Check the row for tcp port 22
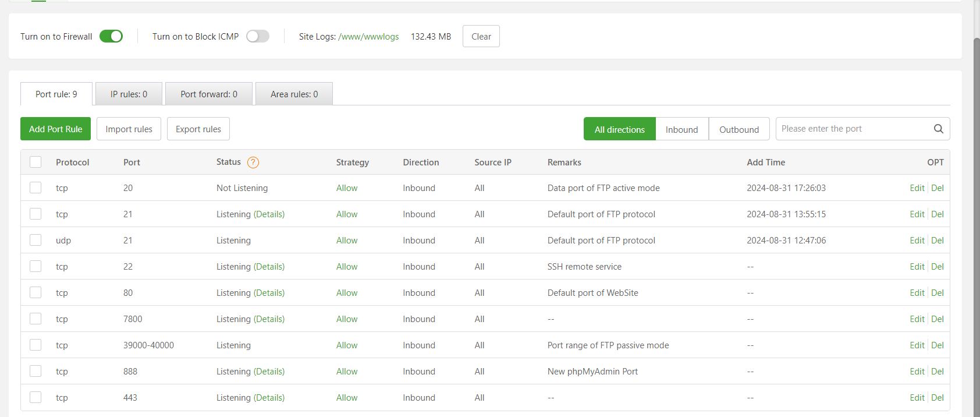The height and width of the screenshot is (417, 980). (x=35, y=266)
